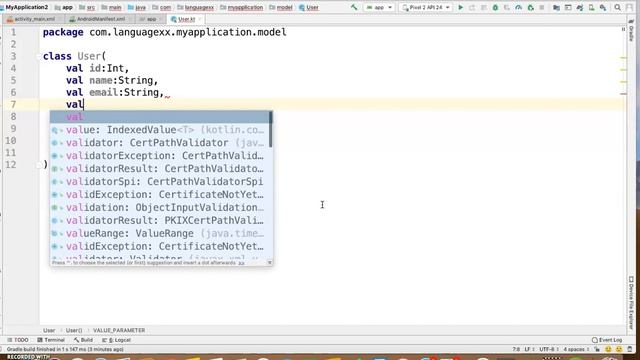Screen dimensions: 640x360
Task: Open the Build tool window
Action: (x=83, y=340)
